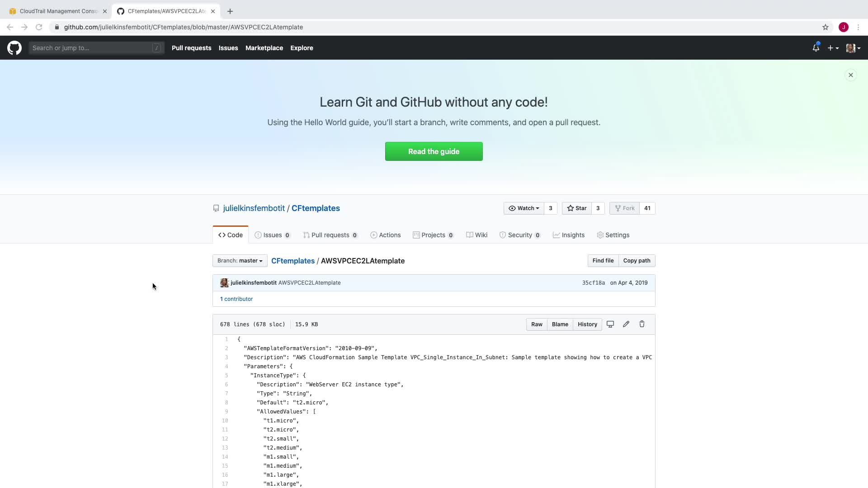
Task: Star the CFtemplates repository
Action: pyautogui.click(x=577, y=208)
